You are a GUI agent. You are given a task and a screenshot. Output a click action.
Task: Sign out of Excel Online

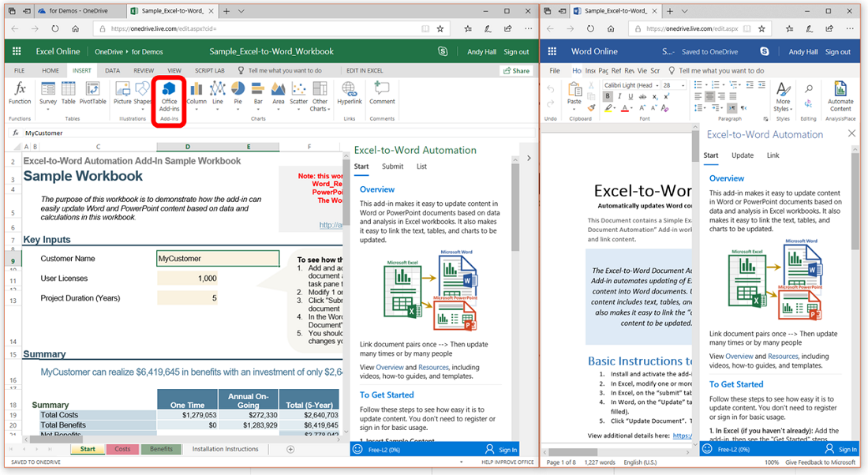(516, 51)
